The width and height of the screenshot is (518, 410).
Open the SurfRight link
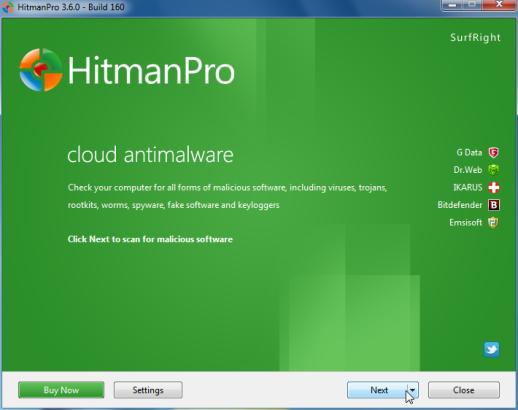click(x=475, y=38)
